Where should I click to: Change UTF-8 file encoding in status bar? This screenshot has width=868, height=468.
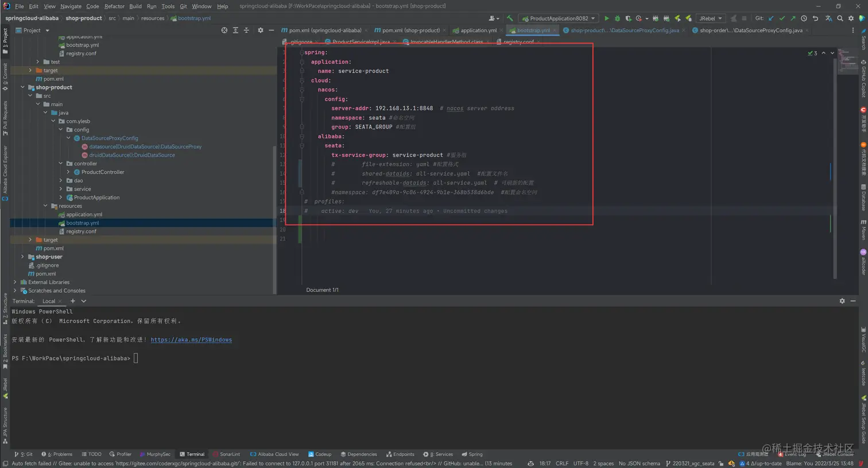(x=580, y=463)
